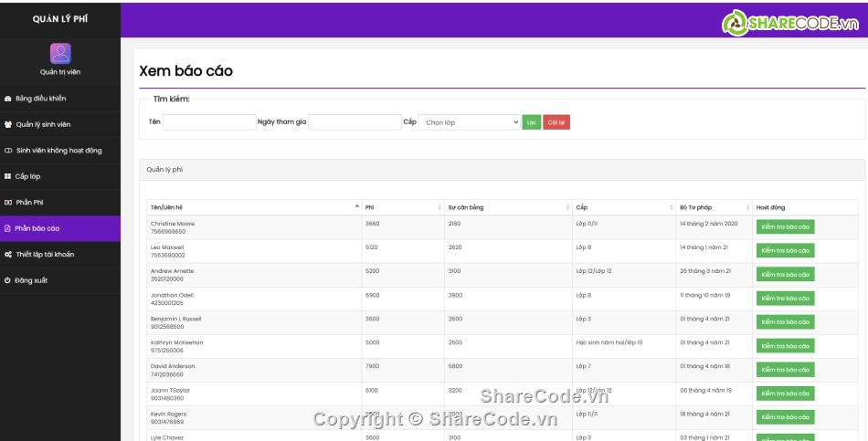Select phone number 7563690002
The image size is (868, 441).
tap(168, 256)
